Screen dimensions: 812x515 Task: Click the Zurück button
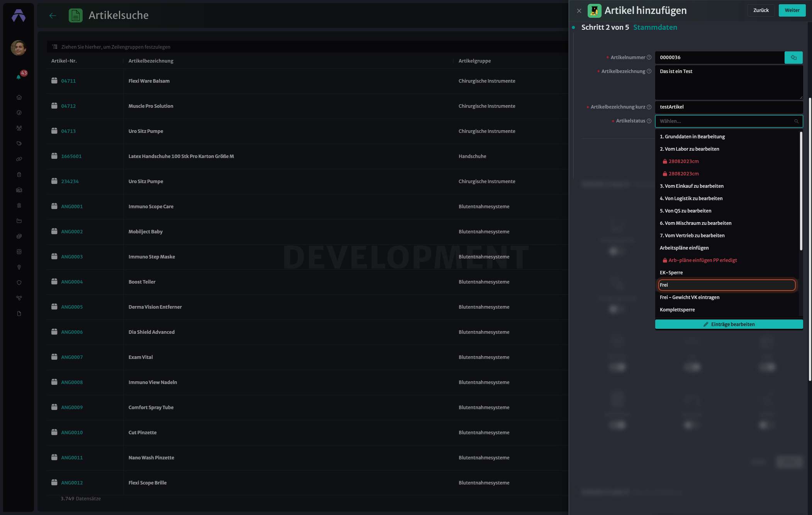761,10
